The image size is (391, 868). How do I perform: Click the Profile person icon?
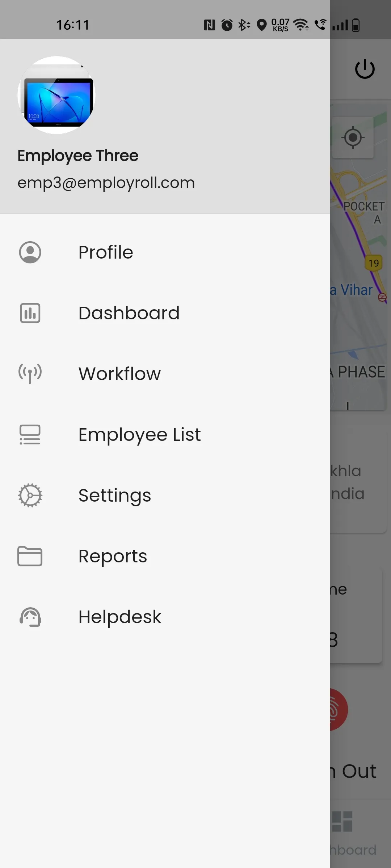pos(30,252)
